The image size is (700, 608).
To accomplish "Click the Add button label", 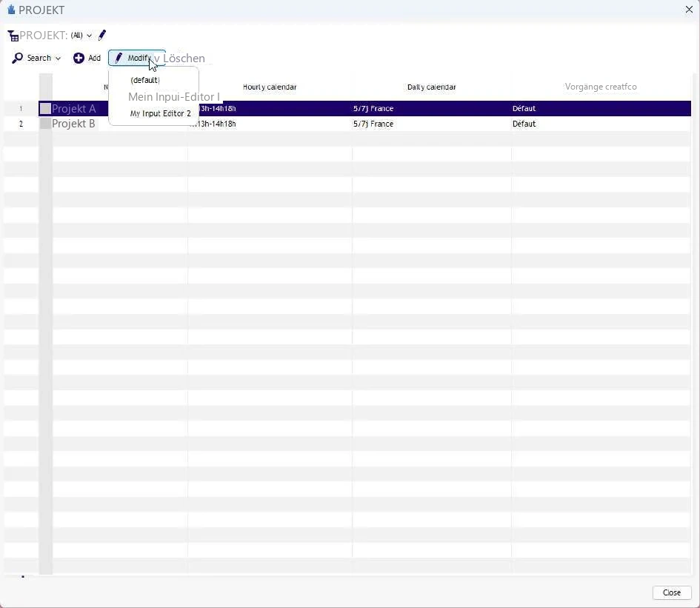I will [94, 58].
